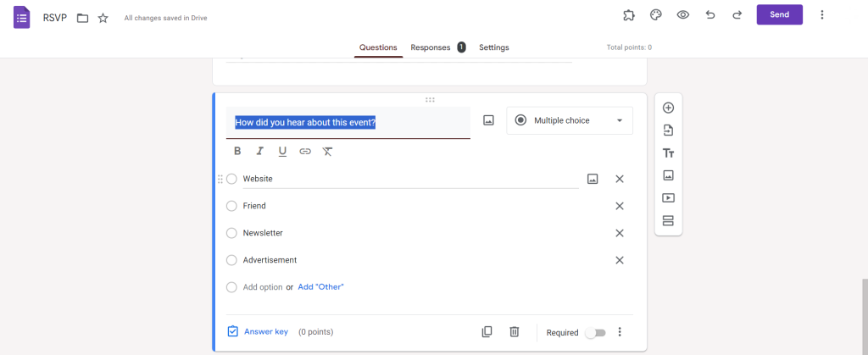Add title and description from sidebar
The width and height of the screenshot is (868, 355).
(668, 153)
